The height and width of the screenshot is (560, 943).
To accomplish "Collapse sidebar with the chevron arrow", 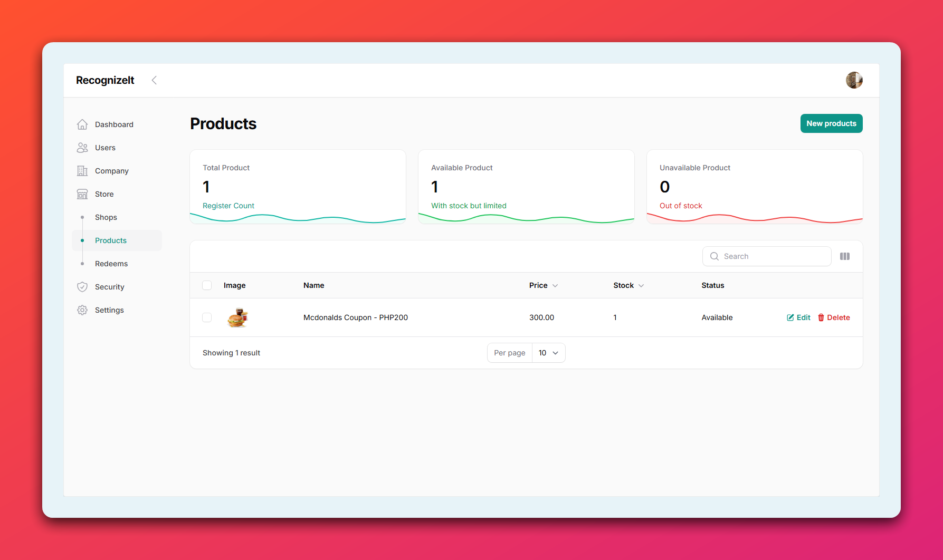I will 154,80.
